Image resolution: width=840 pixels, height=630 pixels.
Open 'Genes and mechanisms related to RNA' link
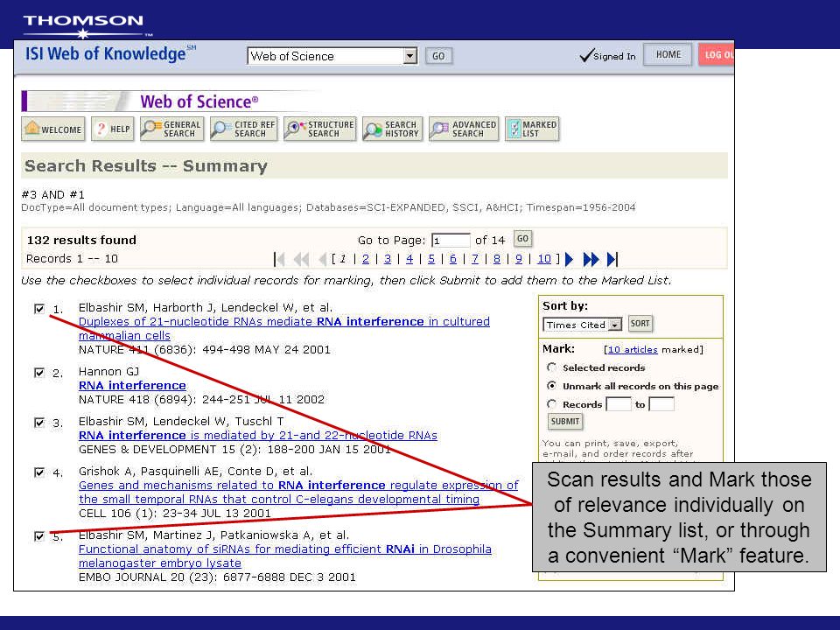pyautogui.click(x=298, y=492)
